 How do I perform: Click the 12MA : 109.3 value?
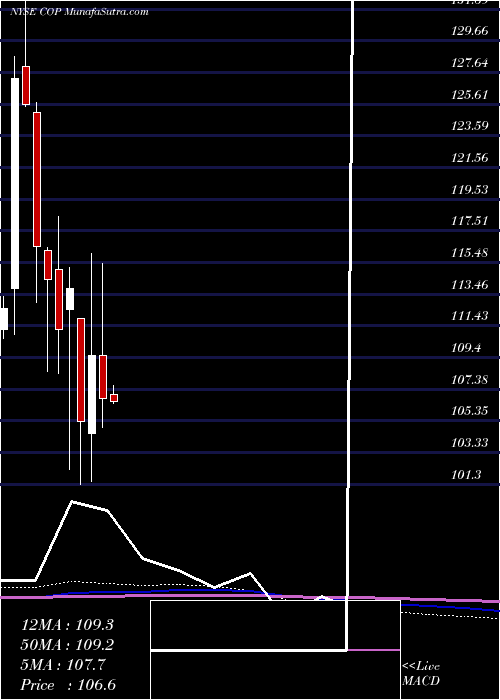[x=67, y=625]
